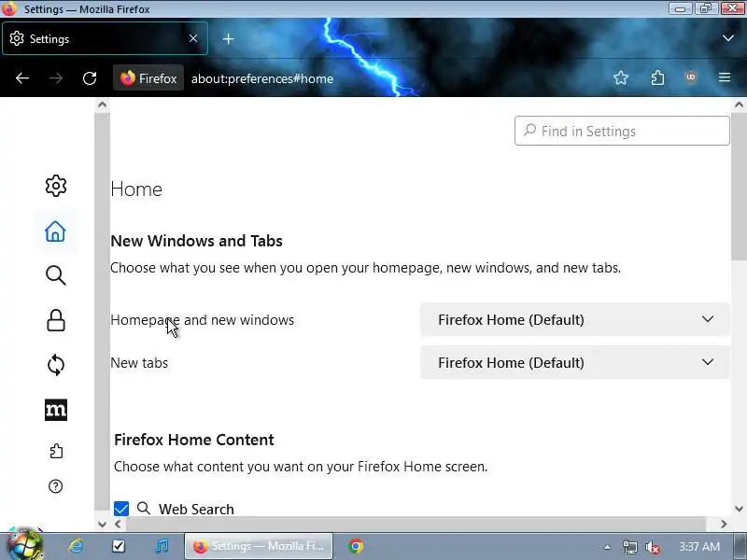Launch Internet Explorer from the taskbar
Screen dimensions: 747x560
(76, 546)
